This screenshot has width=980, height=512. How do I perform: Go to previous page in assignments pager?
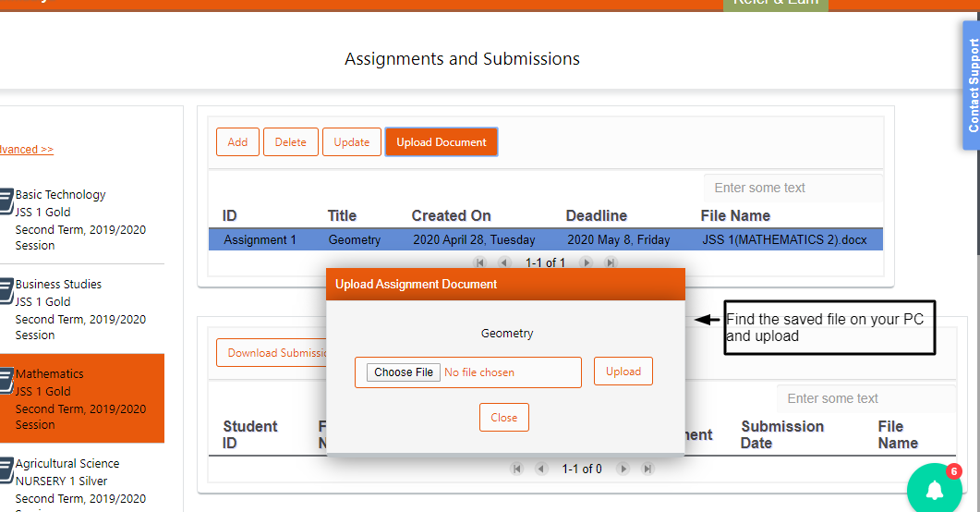tap(505, 262)
